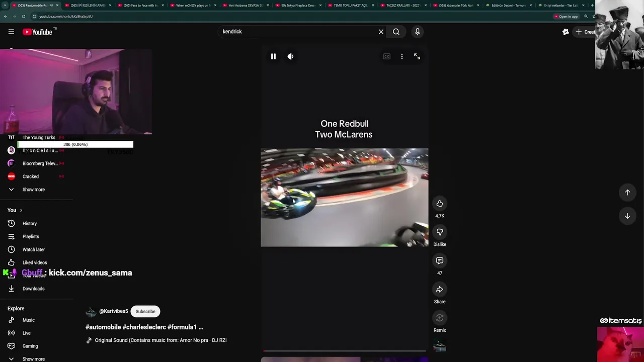
Task: Go to the YouTube home logo
Action: click(37, 32)
